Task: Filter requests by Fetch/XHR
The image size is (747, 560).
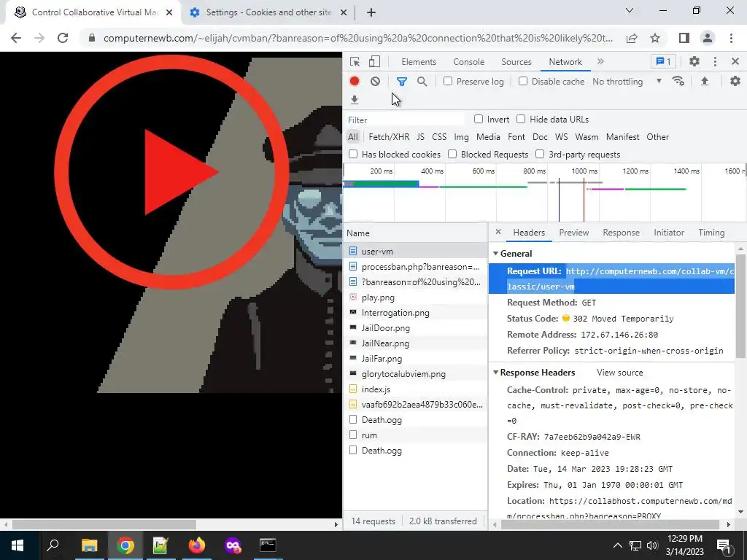Action: tap(389, 137)
